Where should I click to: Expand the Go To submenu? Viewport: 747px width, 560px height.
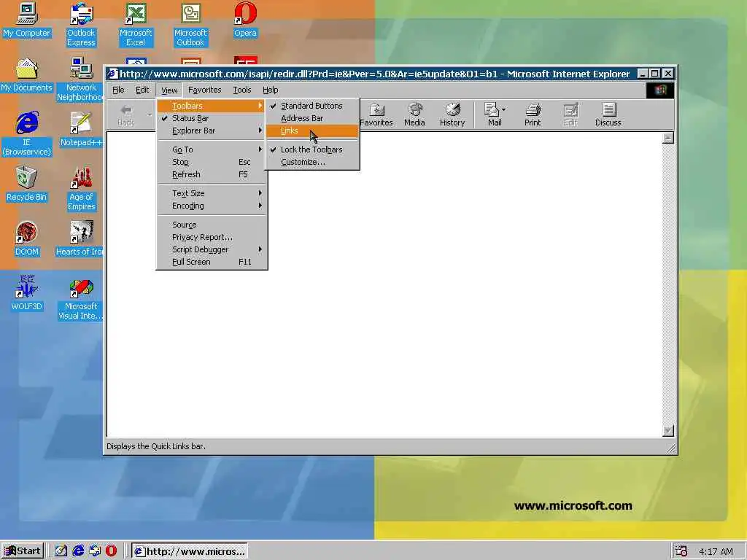[212, 149]
